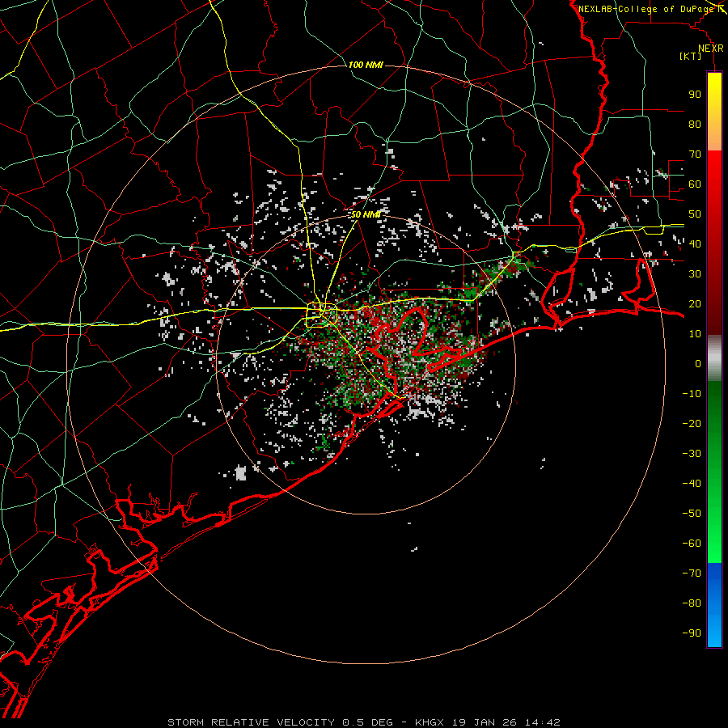The image size is (728, 728).
Task: Click the -70 value on the velocity scale
Action: click(x=692, y=574)
